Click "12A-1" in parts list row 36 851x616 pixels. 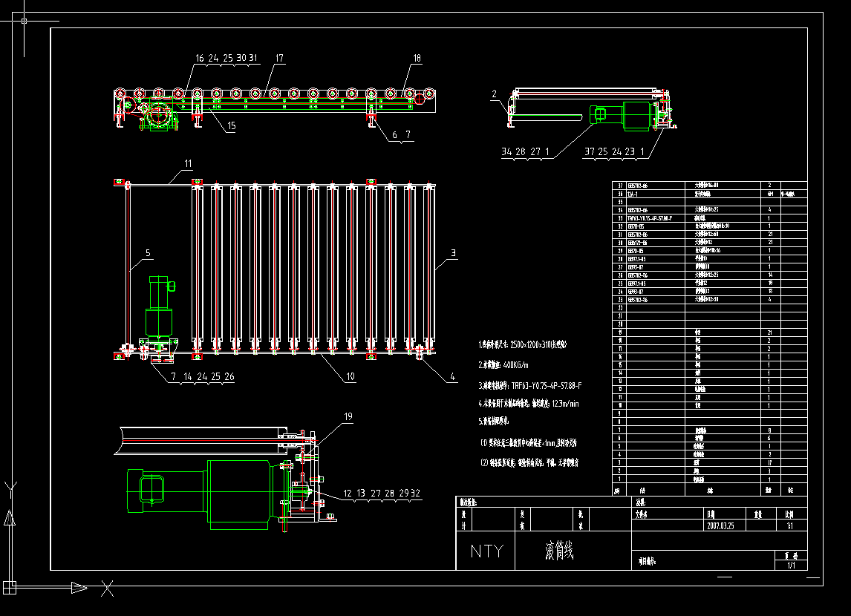pyautogui.click(x=633, y=194)
